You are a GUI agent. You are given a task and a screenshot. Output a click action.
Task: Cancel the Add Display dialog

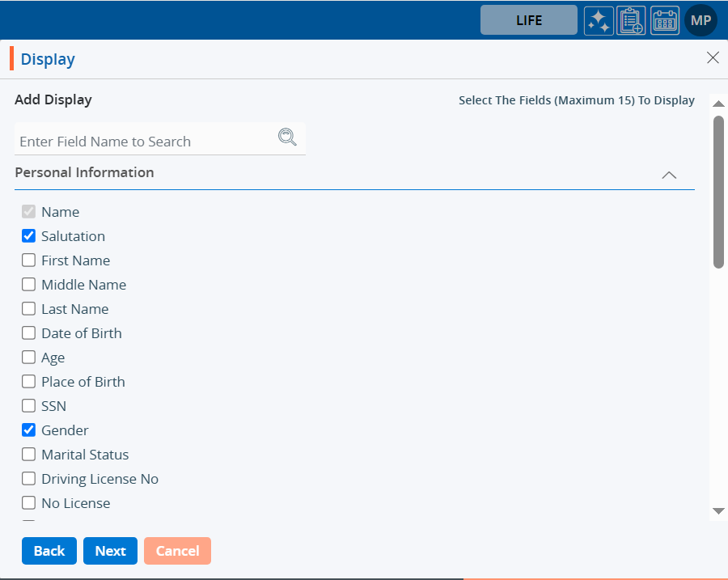[177, 551]
